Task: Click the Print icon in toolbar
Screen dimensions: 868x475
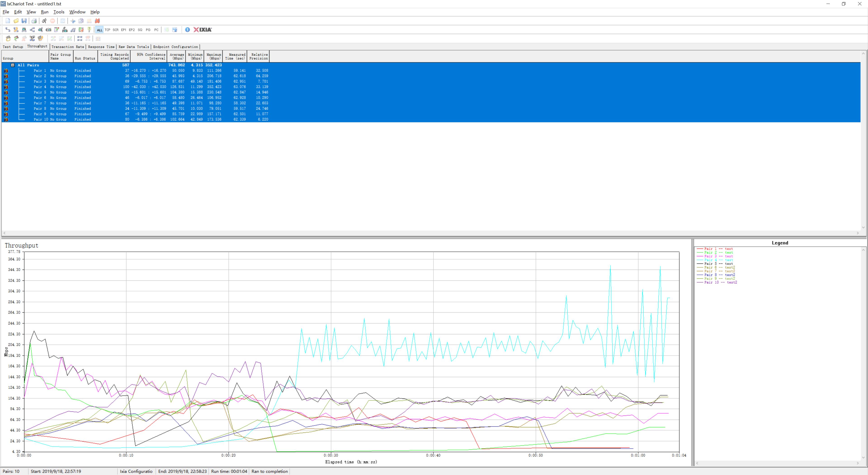Action: 34,21
